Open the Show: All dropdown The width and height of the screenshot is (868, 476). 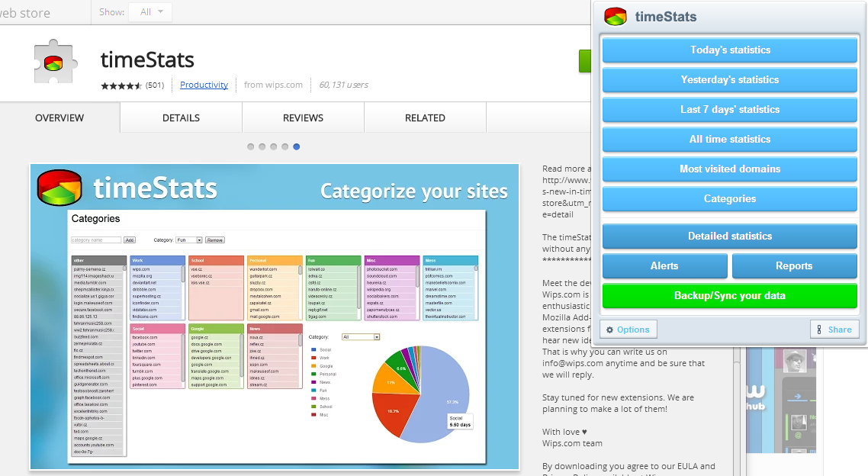pyautogui.click(x=150, y=12)
